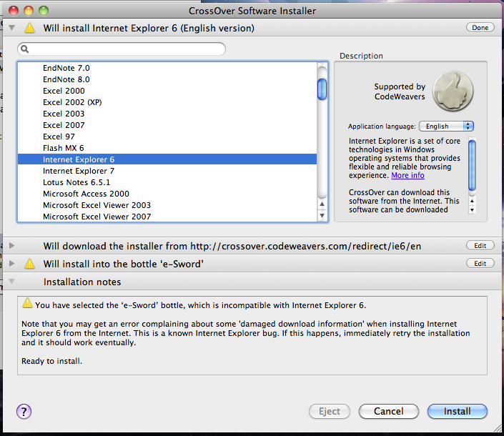Select Lotus Notes 6.5.1 in the list
The height and width of the screenshot is (436, 504).
point(167,182)
